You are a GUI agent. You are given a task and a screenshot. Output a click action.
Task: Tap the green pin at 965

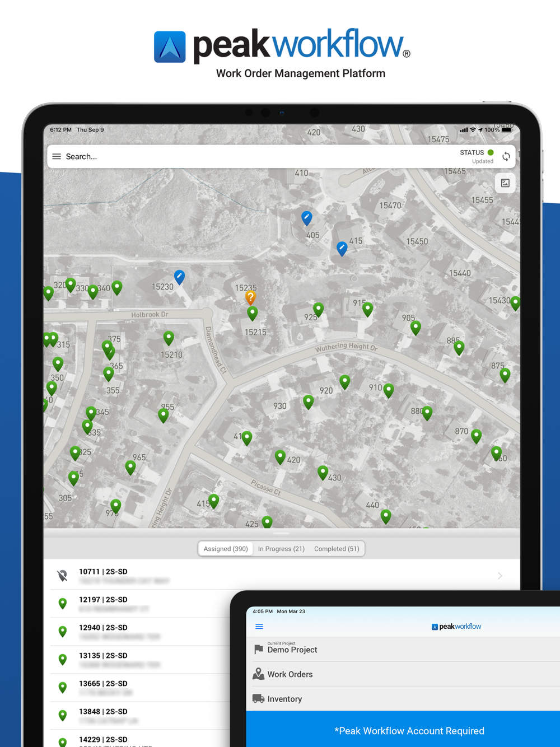tap(130, 467)
